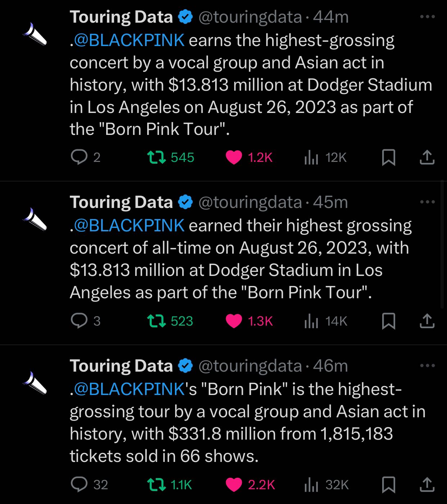Open more options on 46m tweet
Viewport: 447px width, 504px height.
[x=428, y=365]
